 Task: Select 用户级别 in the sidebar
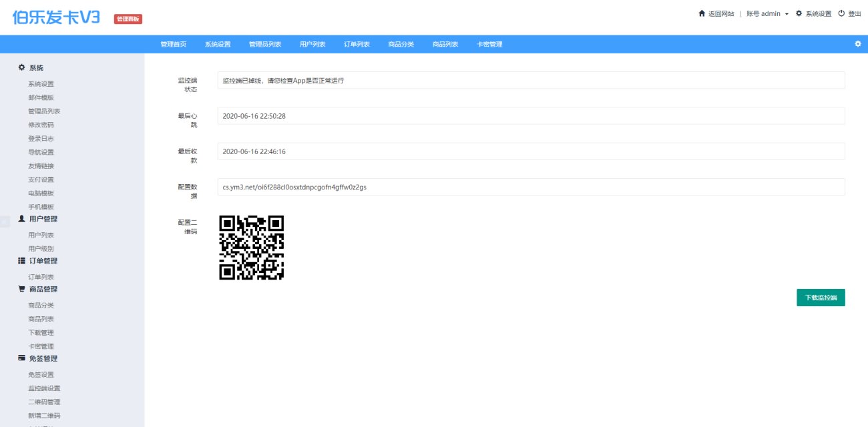(41, 249)
